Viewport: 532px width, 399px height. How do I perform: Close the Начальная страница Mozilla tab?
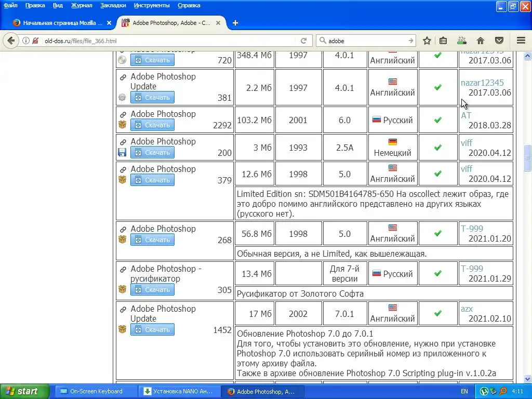click(x=109, y=23)
